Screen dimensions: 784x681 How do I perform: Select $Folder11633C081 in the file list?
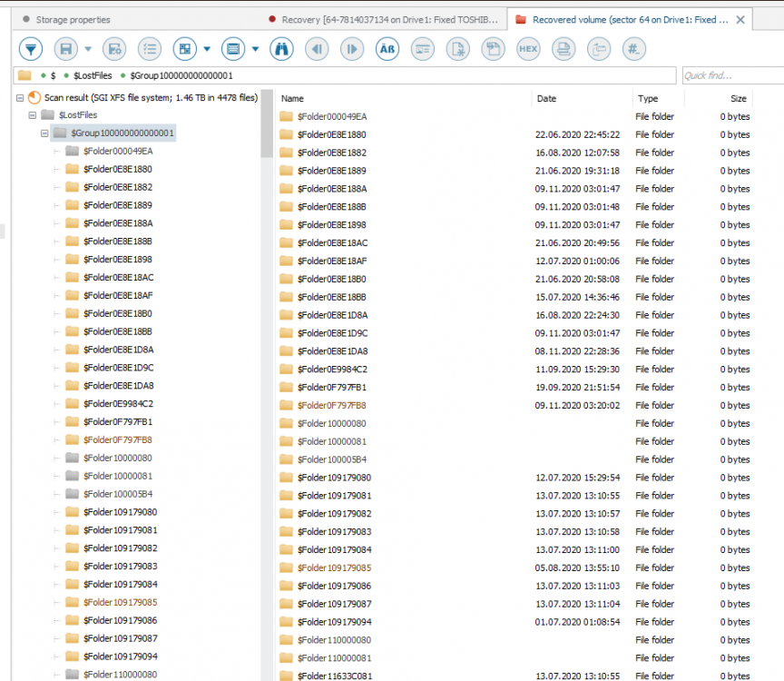point(335,676)
